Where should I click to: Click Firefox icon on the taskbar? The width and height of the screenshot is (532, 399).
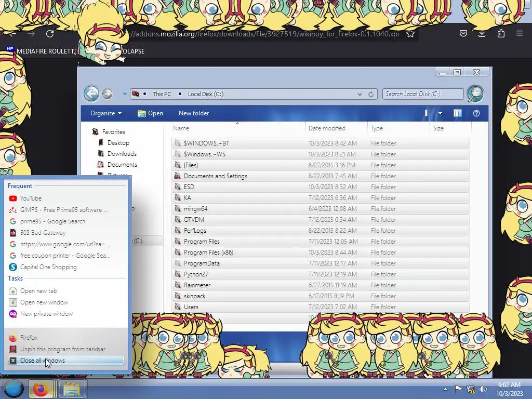[41, 389]
